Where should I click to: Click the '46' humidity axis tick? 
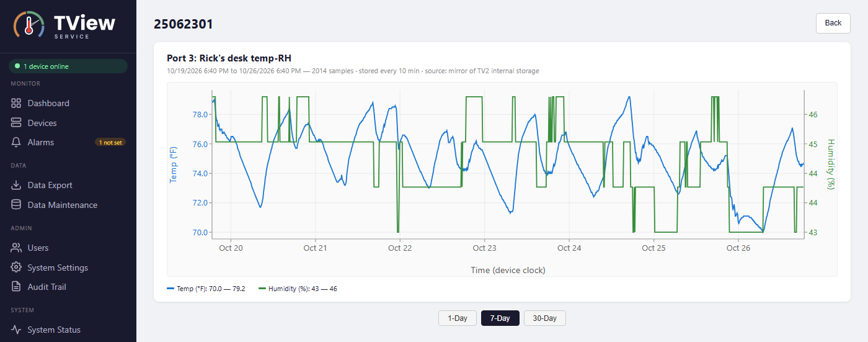813,115
